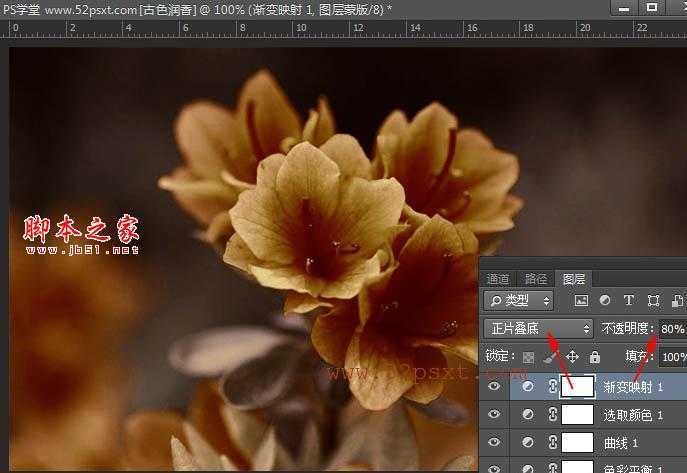The image size is (687, 473).
Task: Select layer name 选取颜色 1
Action: 633,415
